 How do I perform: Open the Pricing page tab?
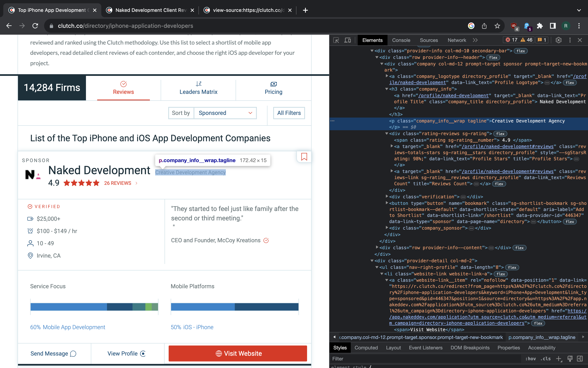coord(273,88)
